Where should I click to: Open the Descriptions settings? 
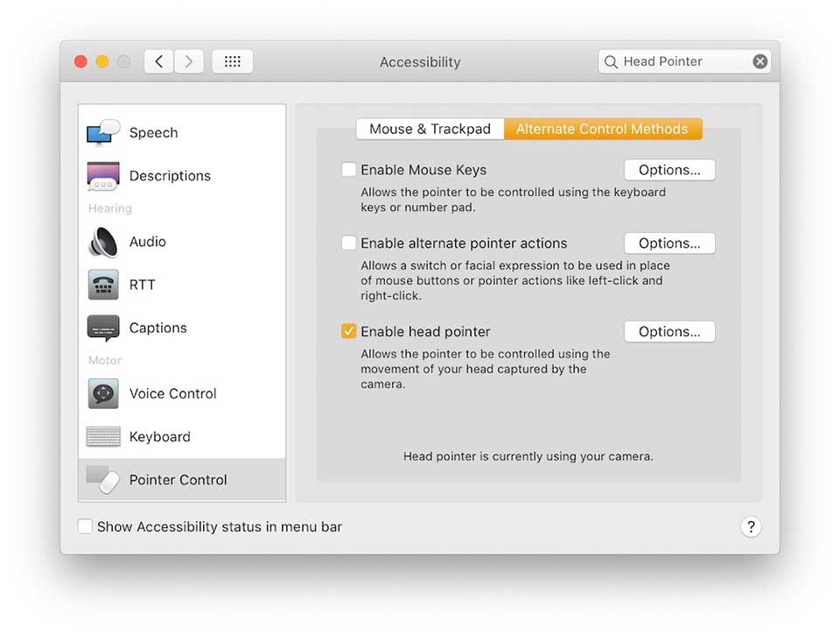pyautogui.click(x=169, y=175)
